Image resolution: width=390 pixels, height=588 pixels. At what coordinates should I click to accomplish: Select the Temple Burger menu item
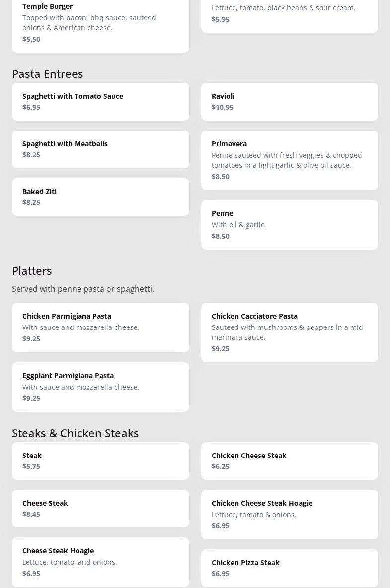coord(100,22)
